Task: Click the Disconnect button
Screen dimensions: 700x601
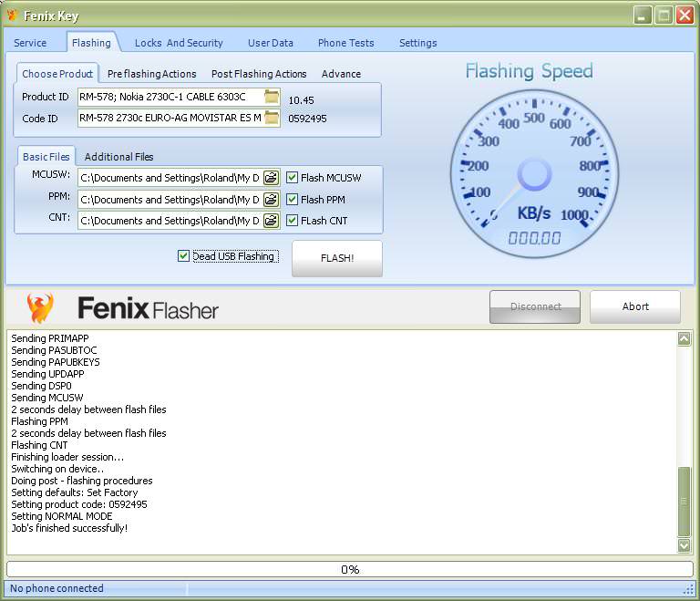Action: (535, 306)
